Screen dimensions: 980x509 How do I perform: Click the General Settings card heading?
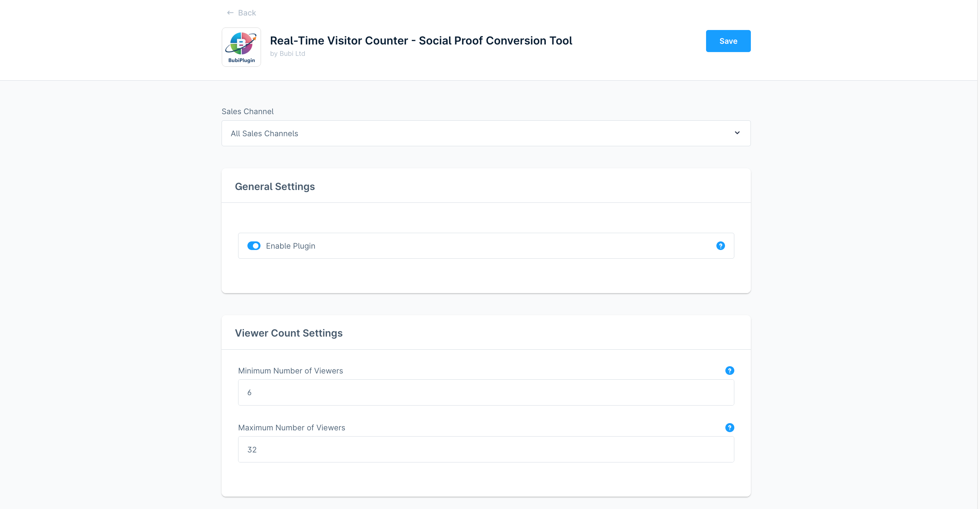(275, 187)
